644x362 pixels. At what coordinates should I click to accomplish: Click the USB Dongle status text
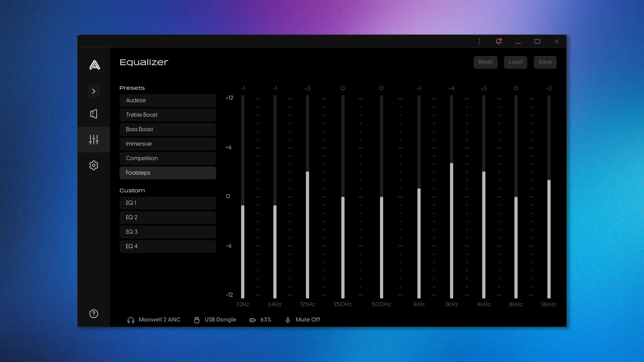(x=220, y=320)
